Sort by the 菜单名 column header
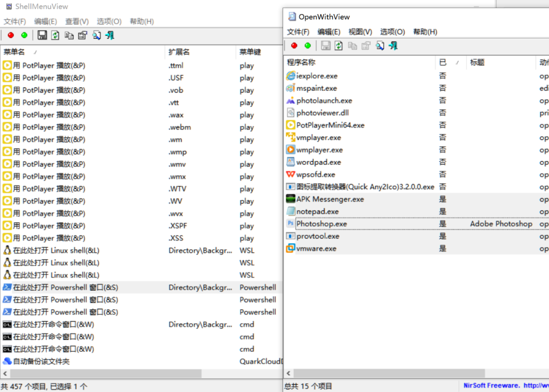 point(14,52)
